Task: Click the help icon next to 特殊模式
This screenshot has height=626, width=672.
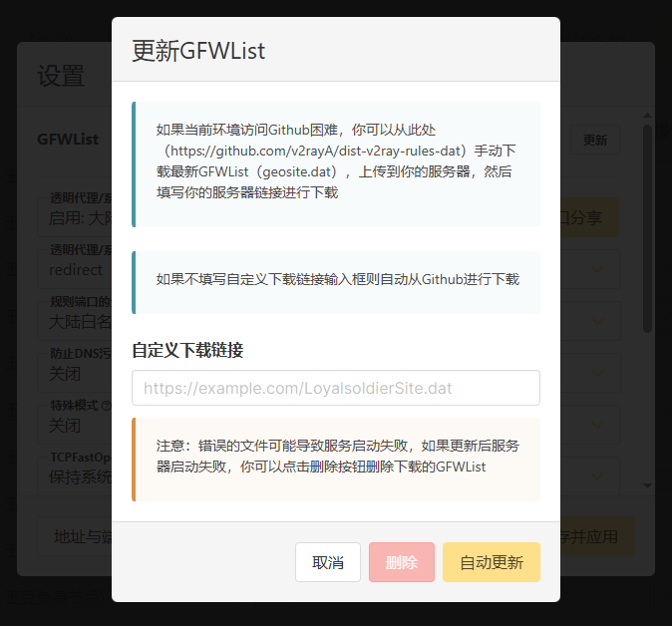Action: click(x=105, y=407)
